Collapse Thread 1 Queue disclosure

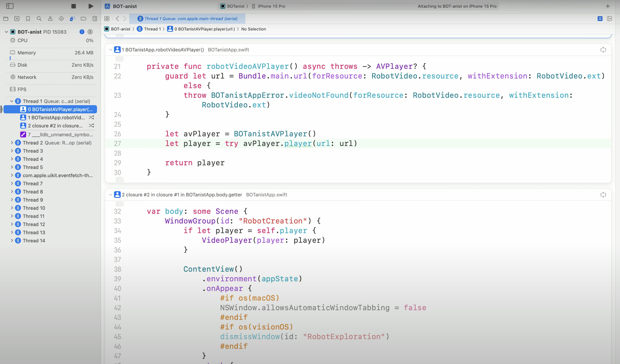(x=12, y=101)
